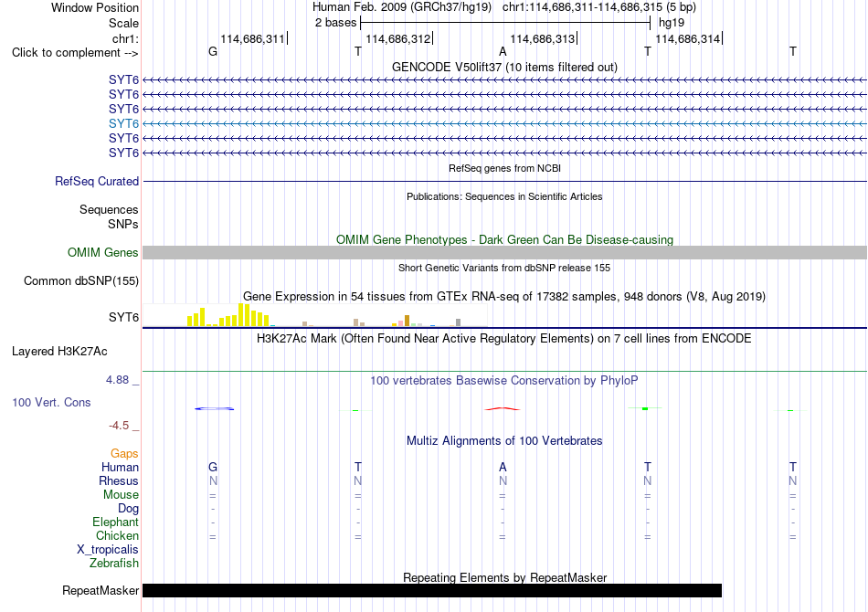This screenshot has height=612, width=868.
Task: Click the G base in Human alignment row
Action: pos(213,467)
